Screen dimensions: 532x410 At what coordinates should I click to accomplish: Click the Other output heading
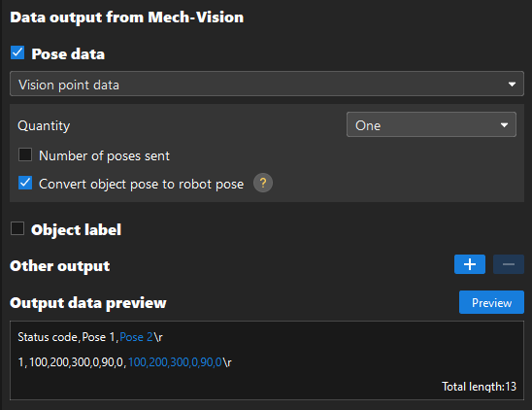tap(60, 266)
